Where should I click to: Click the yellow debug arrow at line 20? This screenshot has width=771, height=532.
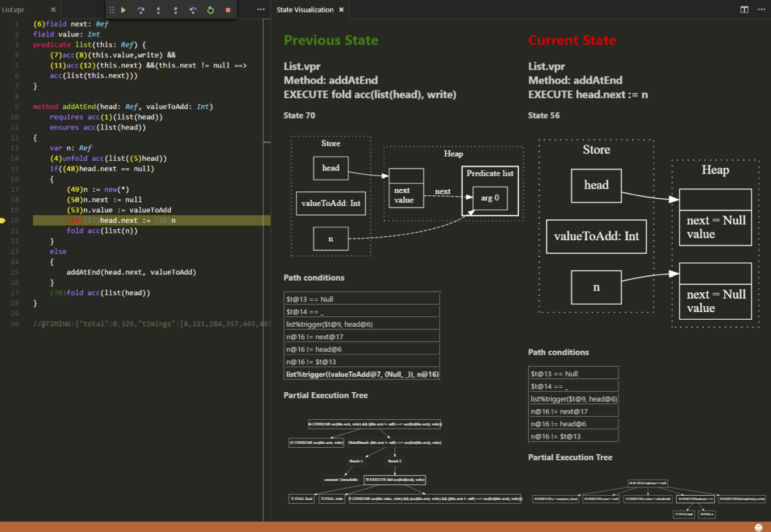3,220
